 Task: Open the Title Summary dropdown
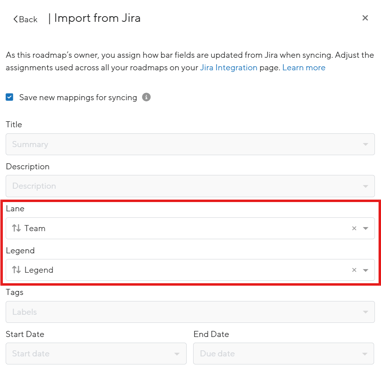click(190, 144)
